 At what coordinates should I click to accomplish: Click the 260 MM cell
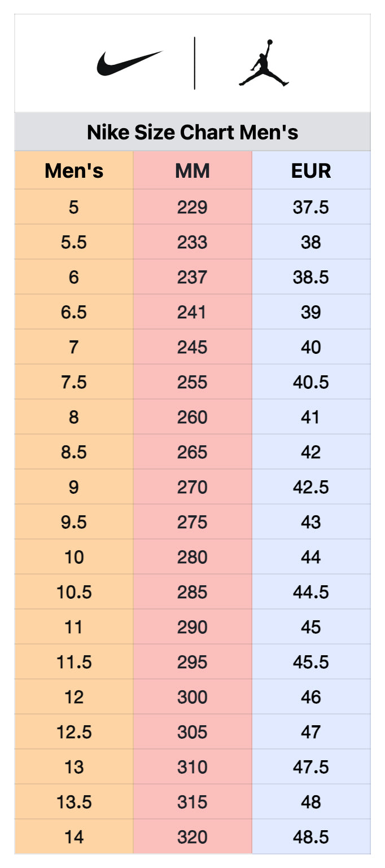coord(193,417)
